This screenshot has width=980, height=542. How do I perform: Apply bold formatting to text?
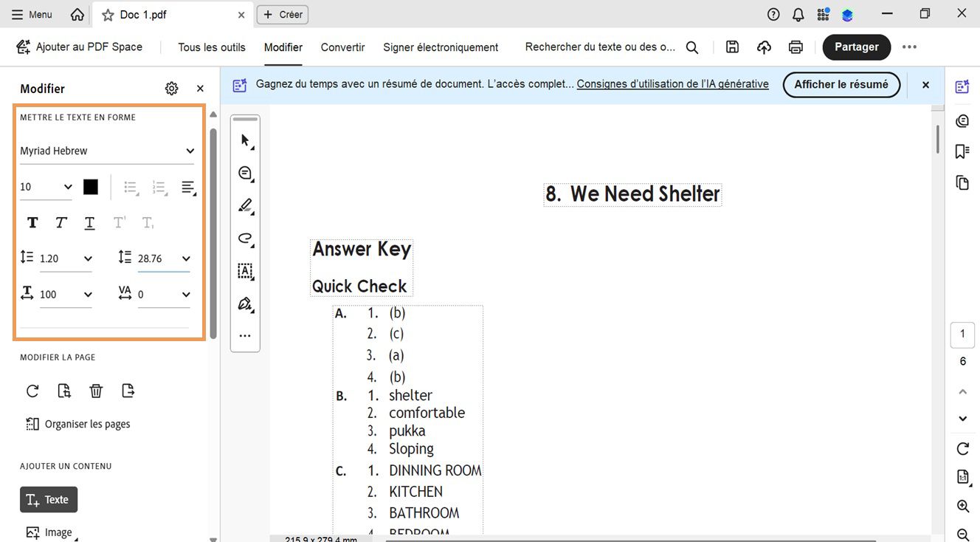pos(32,222)
